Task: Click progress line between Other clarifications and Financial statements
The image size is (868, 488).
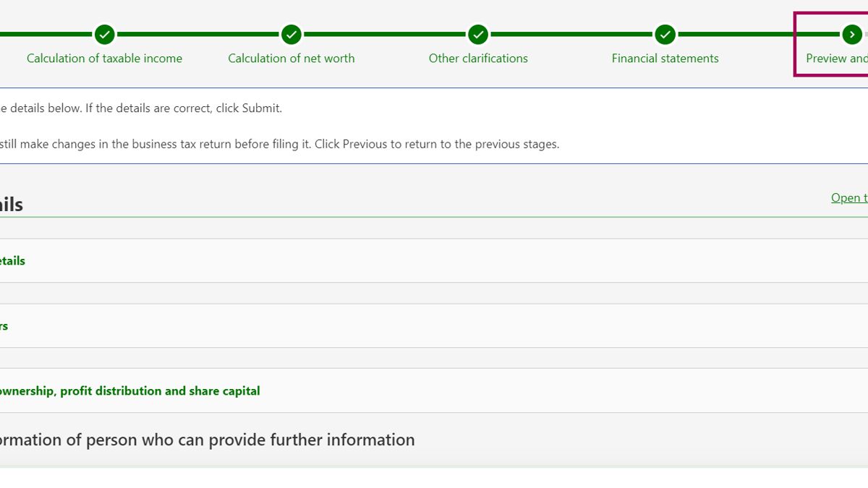Action: coord(571,34)
